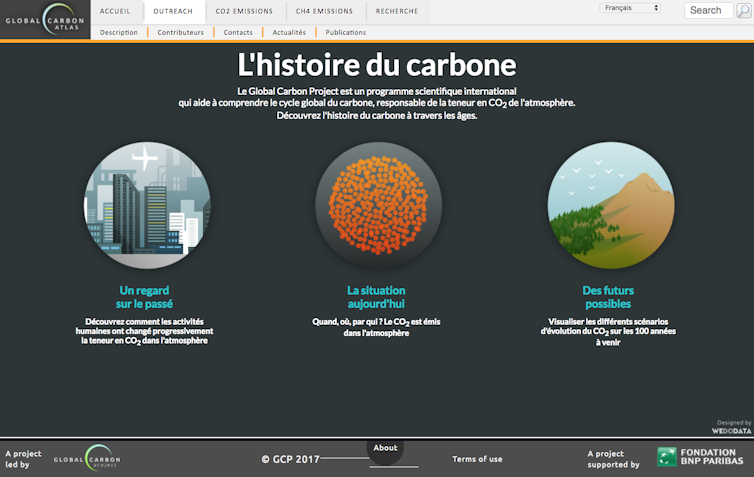Screen dimensions: 754x477
Task: Go to the Publications submenu link
Action: (346, 32)
